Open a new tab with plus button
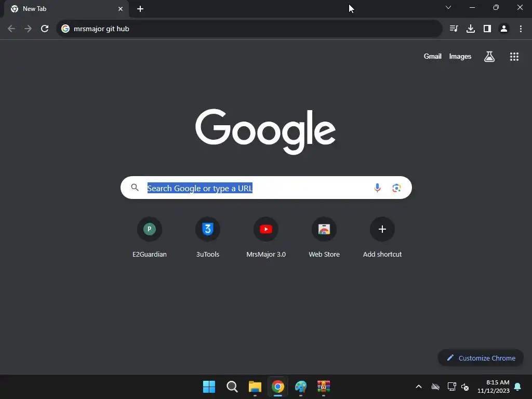This screenshot has width=532, height=399. coord(140,9)
